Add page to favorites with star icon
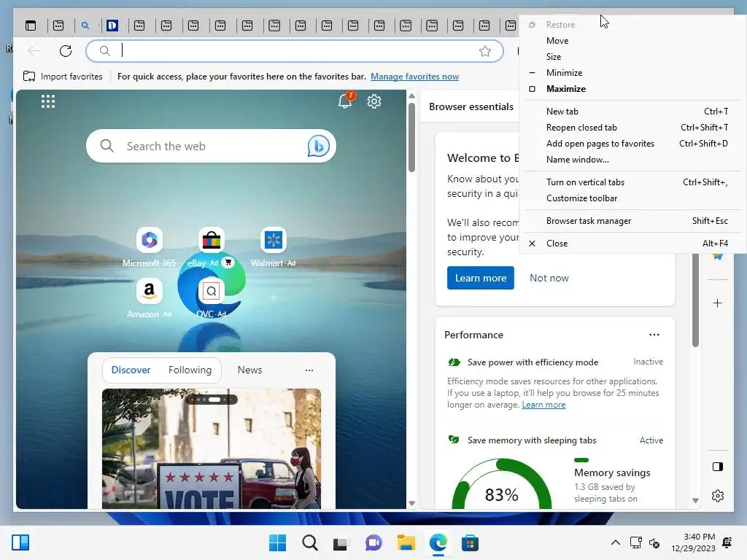This screenshot has width=747, height=560. point(485,51)
